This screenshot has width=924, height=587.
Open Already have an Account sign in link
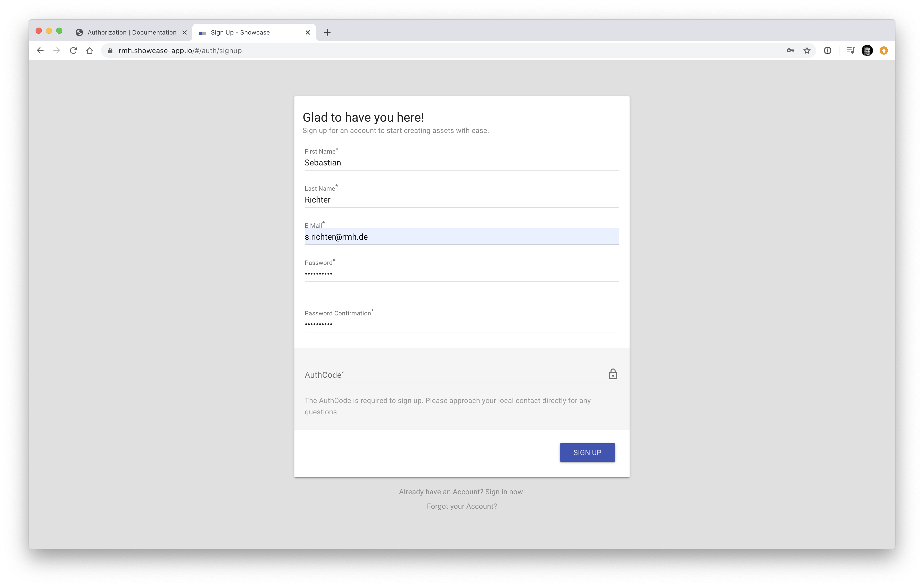(x=462, y=492)
